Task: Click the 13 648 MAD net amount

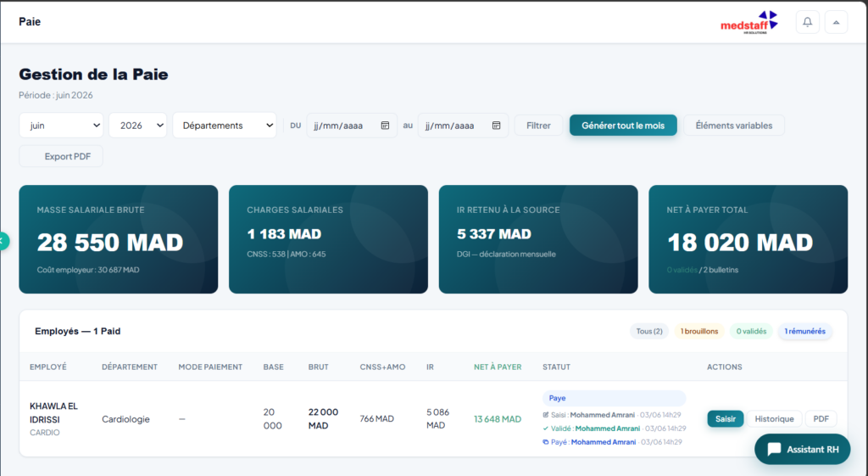Action: [498, 419]
